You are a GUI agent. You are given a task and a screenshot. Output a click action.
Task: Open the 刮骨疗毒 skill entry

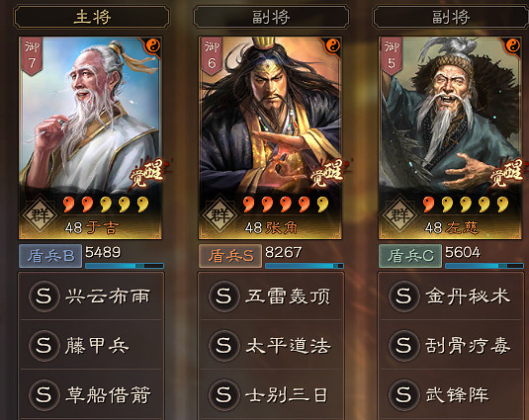pos(451,345)
